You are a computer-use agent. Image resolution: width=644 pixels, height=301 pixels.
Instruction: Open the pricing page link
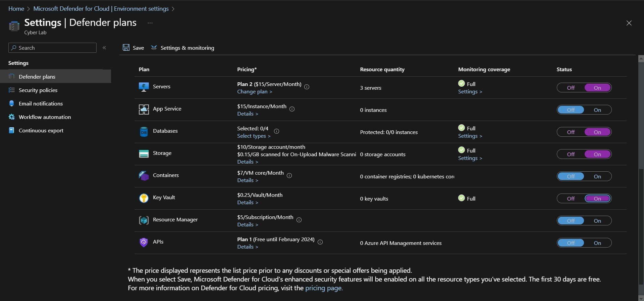(324, 288)
